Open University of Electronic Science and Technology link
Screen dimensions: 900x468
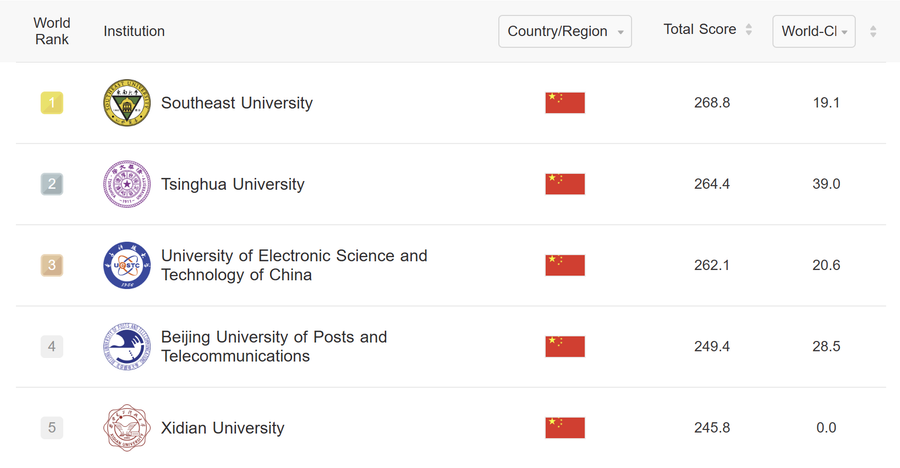click(294, 265)
